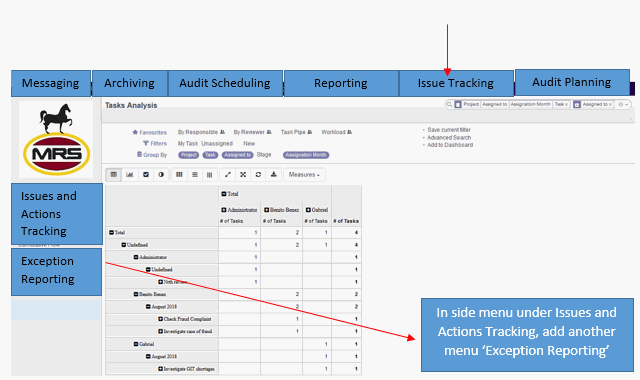Remove the last Assigned to facet via x

click(610, 104)
